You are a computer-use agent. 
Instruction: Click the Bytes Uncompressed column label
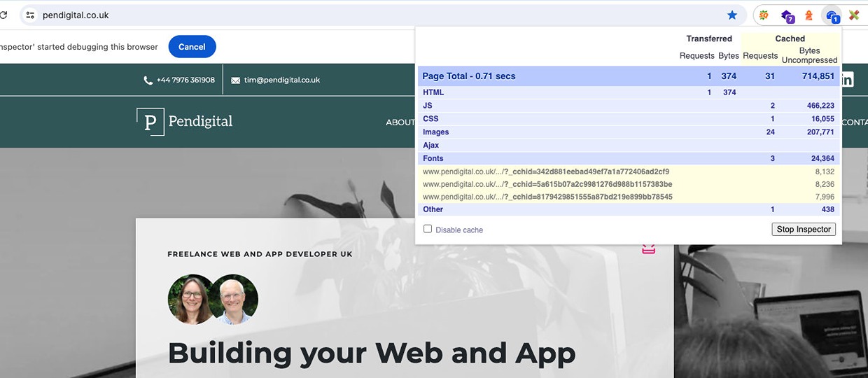click(810, 55)
